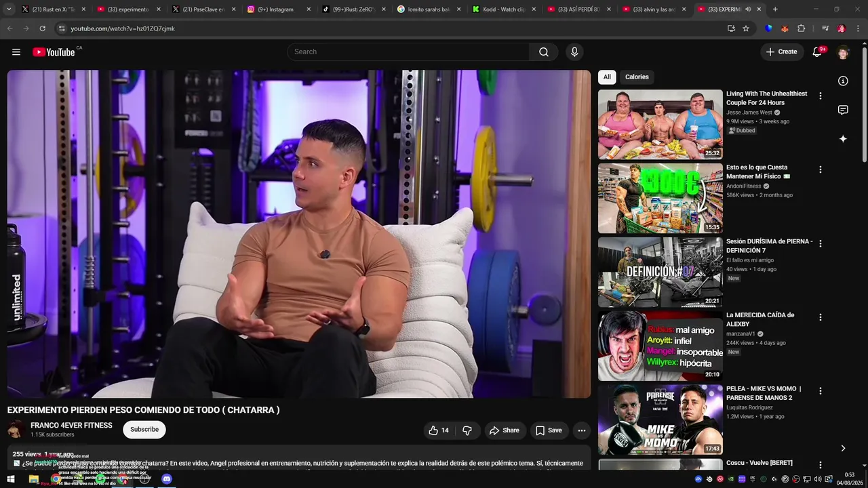
Task: Open options for Sesión DURÍSIMA de PIERNA video
Action: pyautogui.click(x=820, y=243)
